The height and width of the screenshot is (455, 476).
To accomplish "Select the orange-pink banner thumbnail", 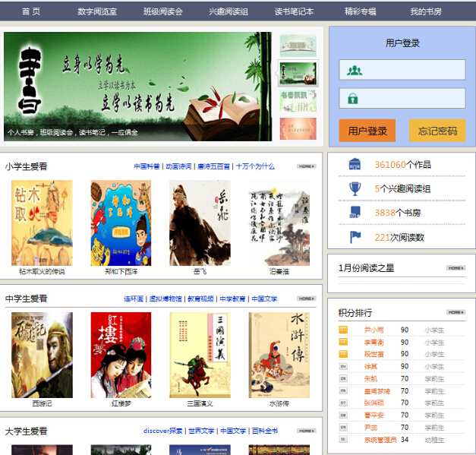I will 298,129.
